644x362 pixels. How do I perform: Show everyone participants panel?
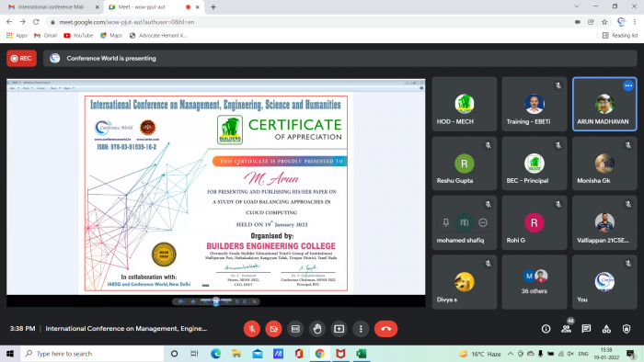(567, 329)
